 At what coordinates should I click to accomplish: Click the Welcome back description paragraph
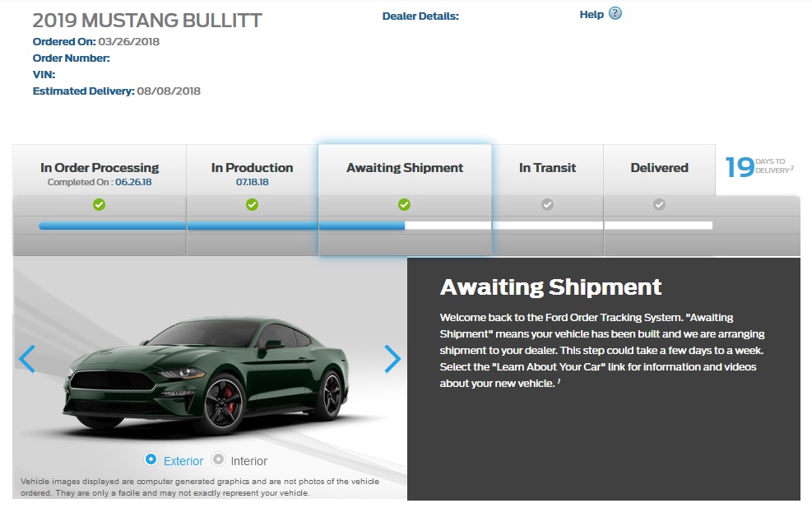(x=602, y=351)
